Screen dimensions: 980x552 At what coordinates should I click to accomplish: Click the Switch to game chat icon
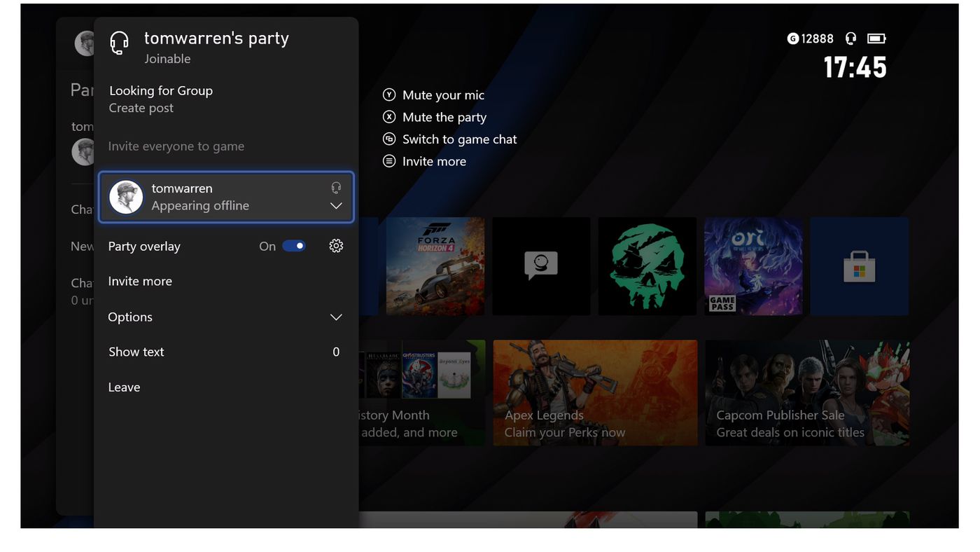[x=389, y=139]
